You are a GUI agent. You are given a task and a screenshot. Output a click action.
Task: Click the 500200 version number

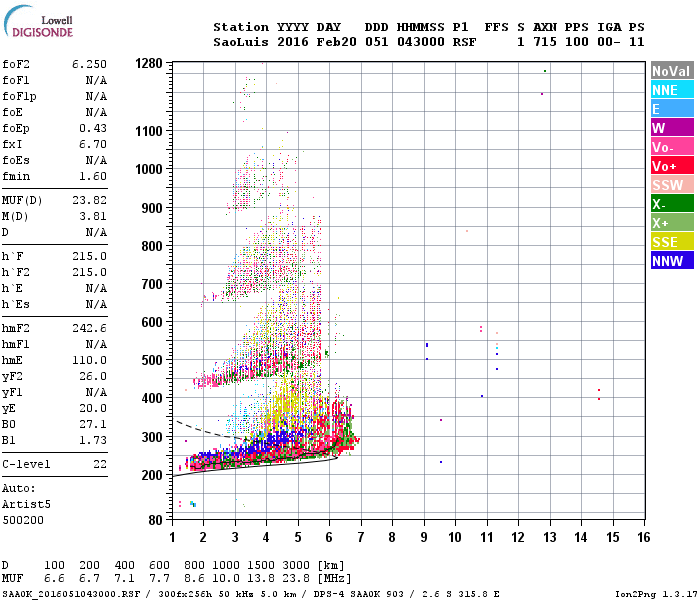click(23, 521)
